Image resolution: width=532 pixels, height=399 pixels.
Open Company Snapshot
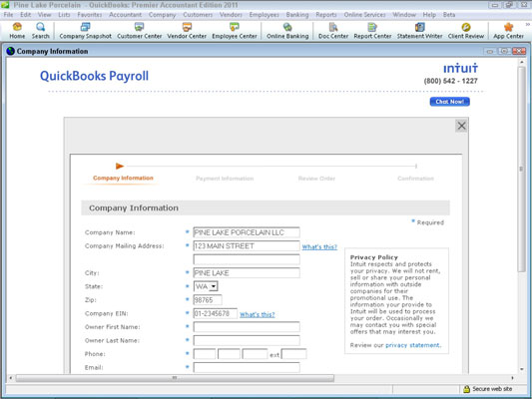pos(85,31)
